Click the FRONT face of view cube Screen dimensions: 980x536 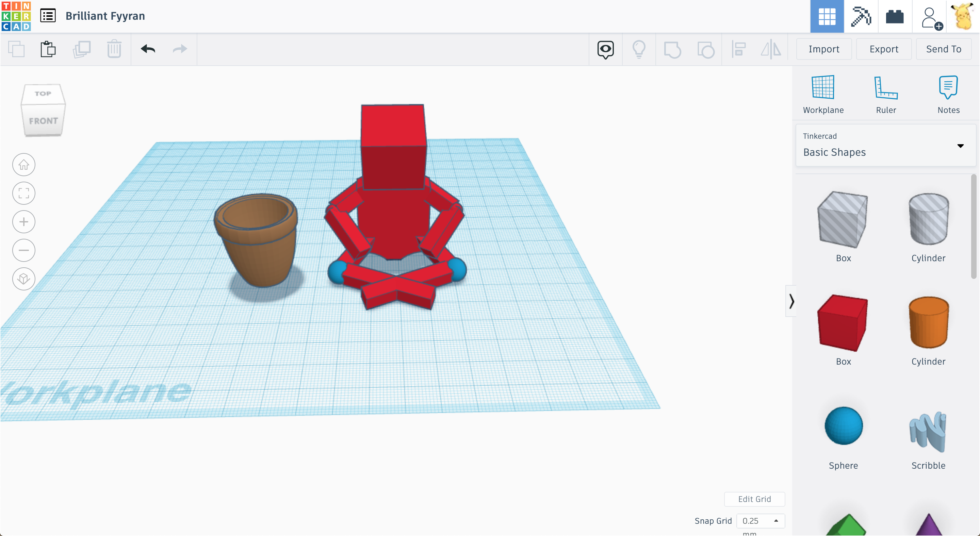(43, 121)
